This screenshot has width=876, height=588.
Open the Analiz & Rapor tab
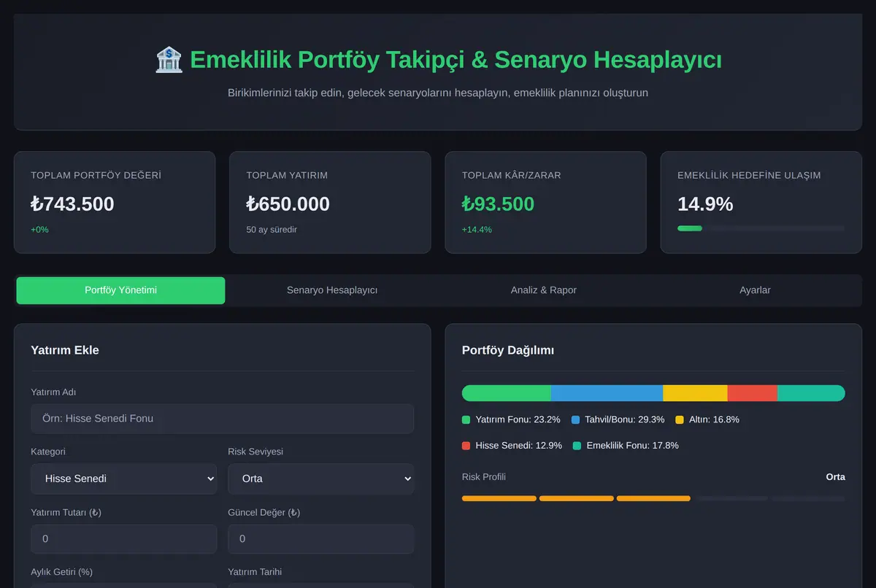pyautogui.click(x=544, y=290)
